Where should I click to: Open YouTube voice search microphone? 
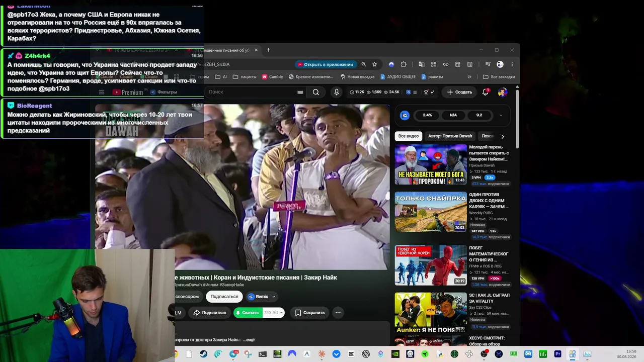[x=337, y=92]
